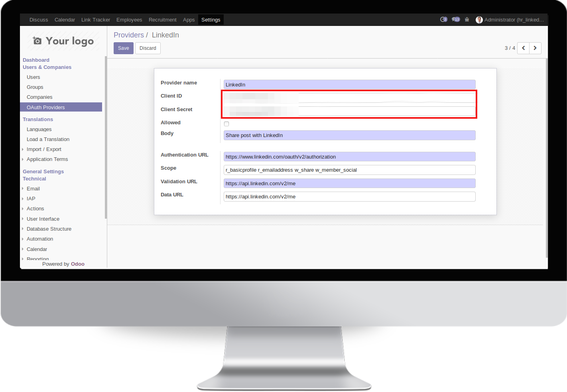The width and height of the screenshot is (567, 392).
Task: Open the activities clock icon in top bar
Action: (x=443, y=20)
